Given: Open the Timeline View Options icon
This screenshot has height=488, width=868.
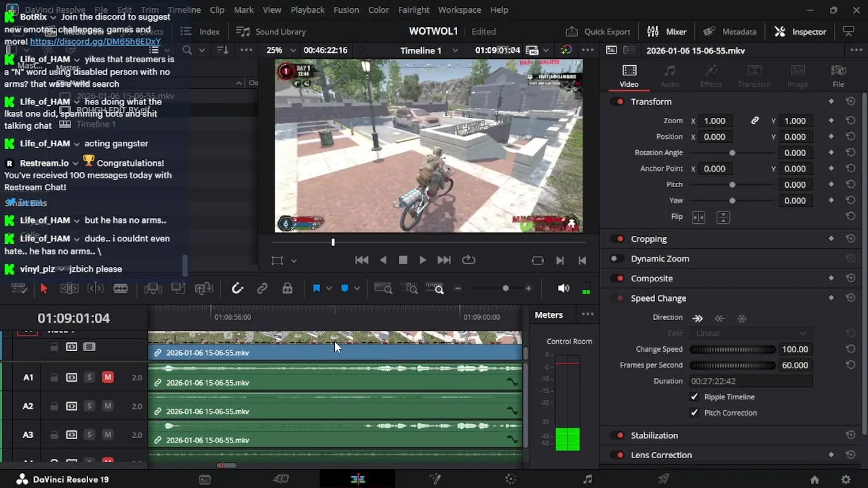Looking at the screenshot, I should [19, 289].
